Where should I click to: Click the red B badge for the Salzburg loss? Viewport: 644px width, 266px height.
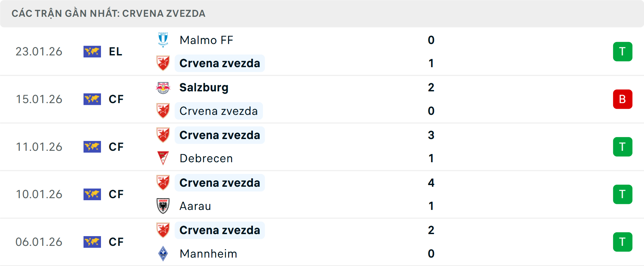[x=623, y=99]
